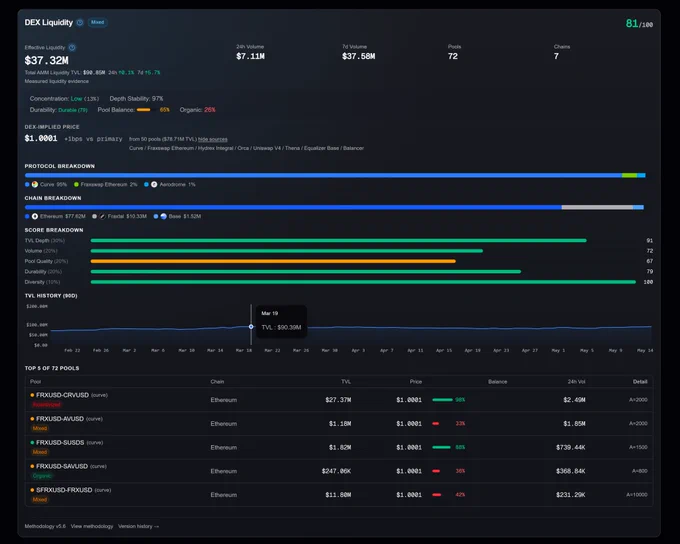This screenshot has height=544, width=680.
Task: Click the Balance column header
Action: coord(497,382)
